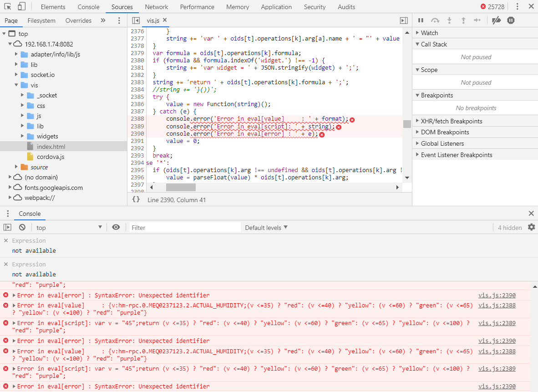538x392 pixels.
Task: Switch to the Network tab
Action: point(156,7)
